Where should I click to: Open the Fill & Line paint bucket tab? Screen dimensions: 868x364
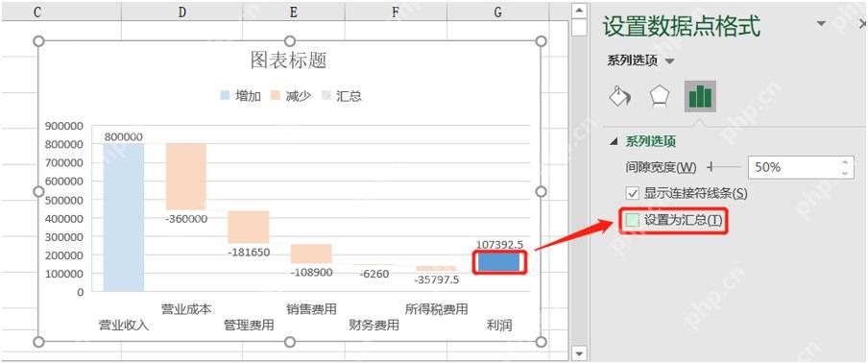[619, 96]
